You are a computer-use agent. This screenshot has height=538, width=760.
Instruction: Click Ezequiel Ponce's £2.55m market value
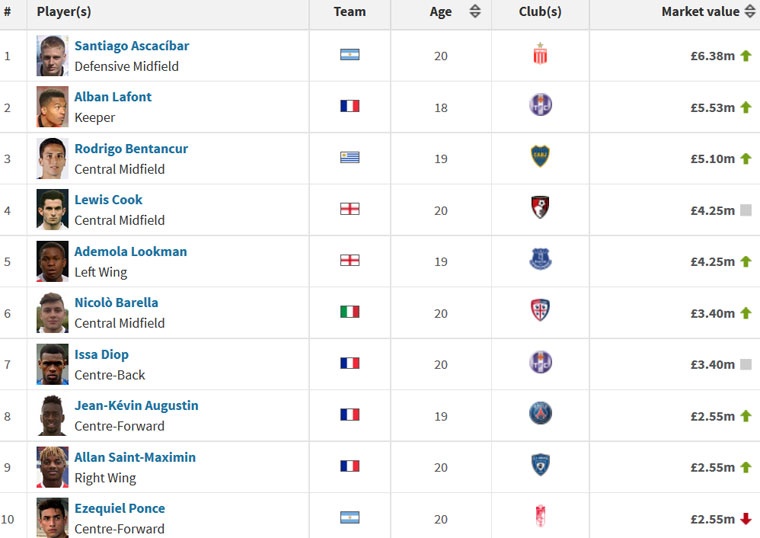(x=712, y=518)
